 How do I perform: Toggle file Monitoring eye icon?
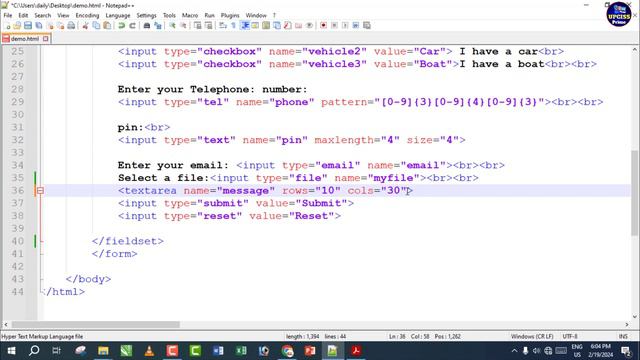(309, 25)
